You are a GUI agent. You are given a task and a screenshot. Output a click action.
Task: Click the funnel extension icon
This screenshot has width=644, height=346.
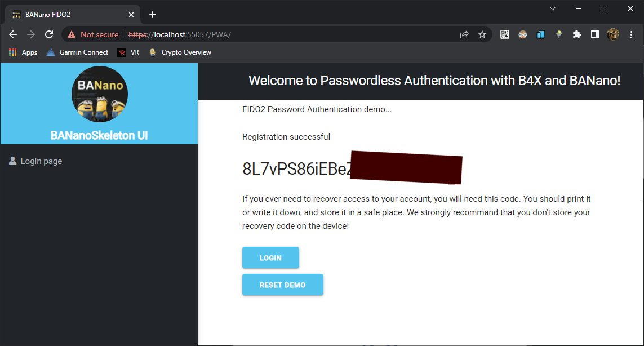pyautogui.click(x=559, y=34)
